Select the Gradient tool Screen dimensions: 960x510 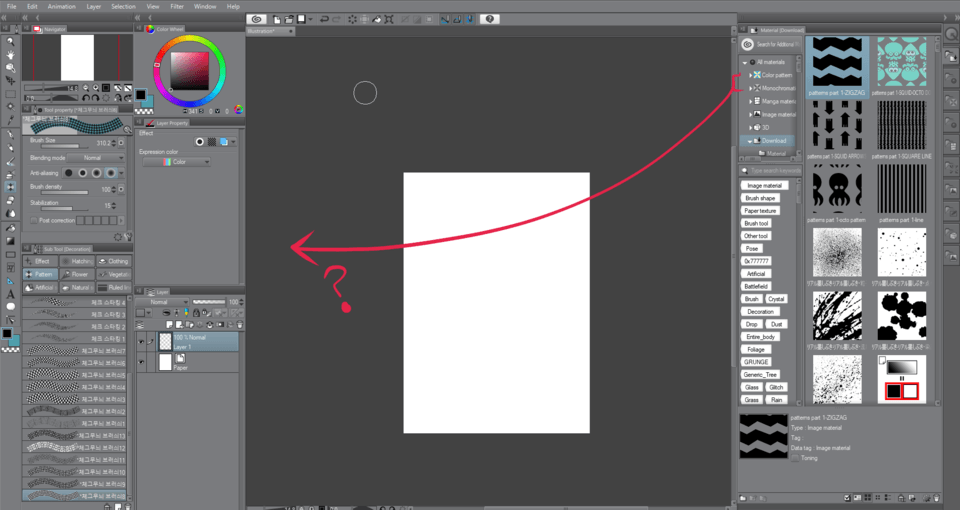click(10, 241)
